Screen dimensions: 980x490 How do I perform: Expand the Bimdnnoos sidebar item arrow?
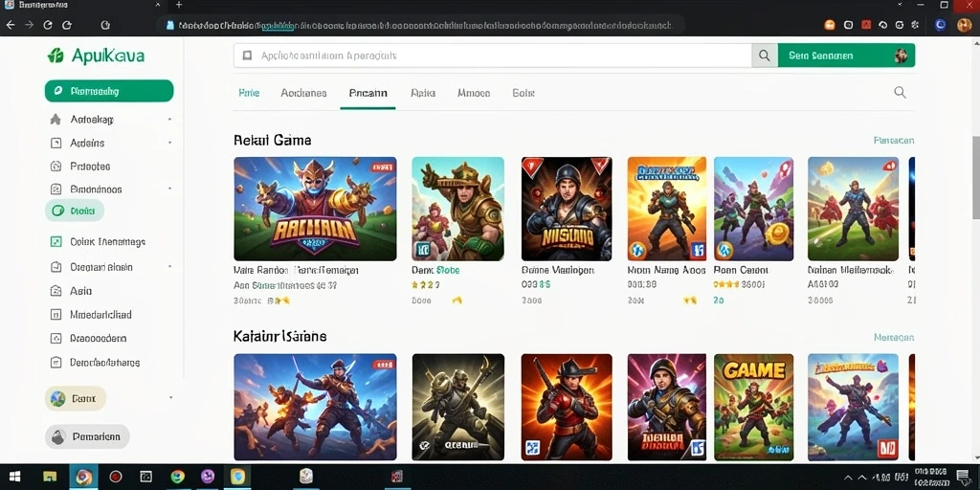point(170,189)
